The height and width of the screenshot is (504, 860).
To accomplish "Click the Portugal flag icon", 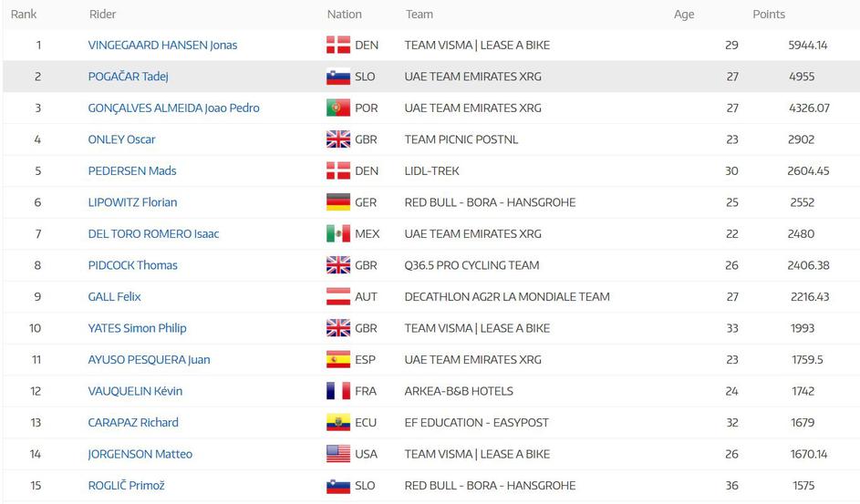I will (x=338, y=108).
